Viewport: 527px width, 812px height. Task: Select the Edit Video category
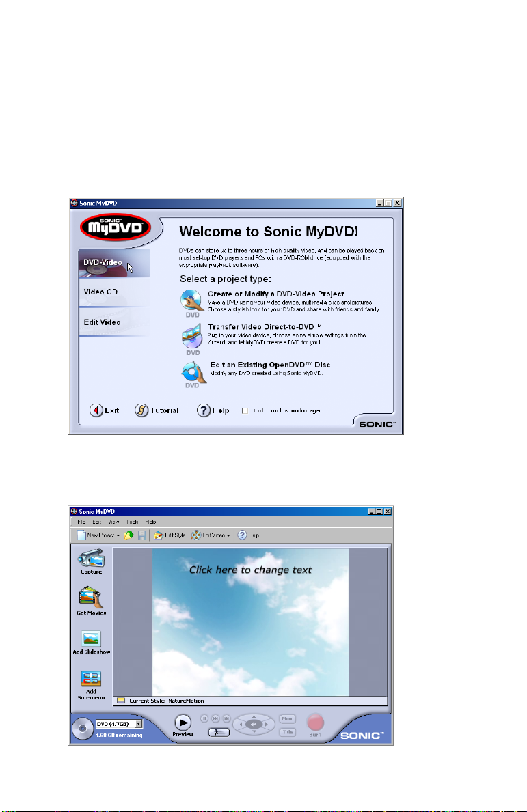pyautogui.click(x=114, y=322)
